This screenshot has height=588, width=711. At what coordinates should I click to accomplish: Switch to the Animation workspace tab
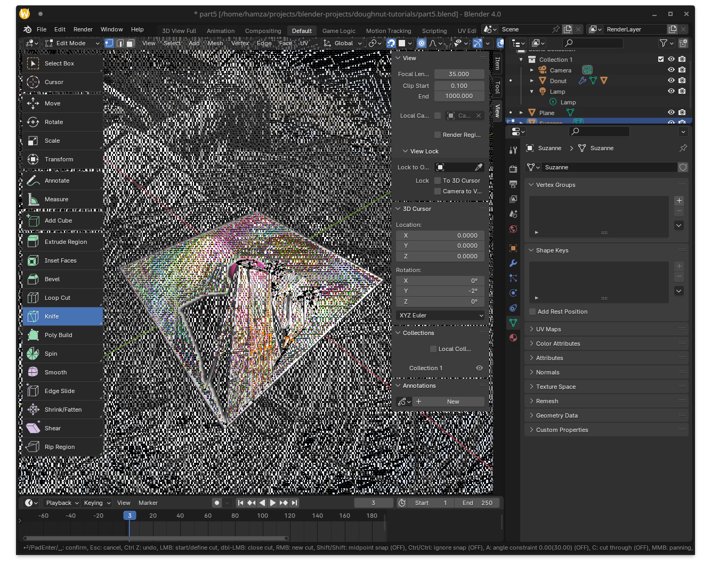[x=221, y=31]
